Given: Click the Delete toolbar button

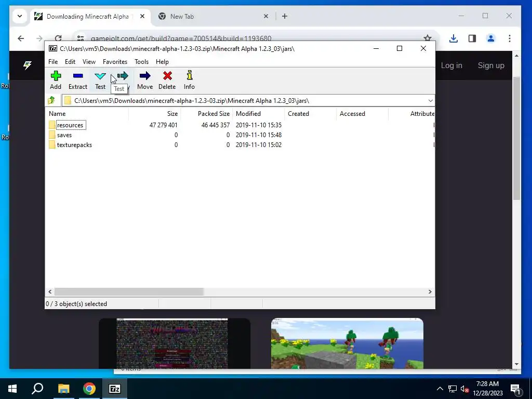Looking at the screenshot, I should pos(167,80).
